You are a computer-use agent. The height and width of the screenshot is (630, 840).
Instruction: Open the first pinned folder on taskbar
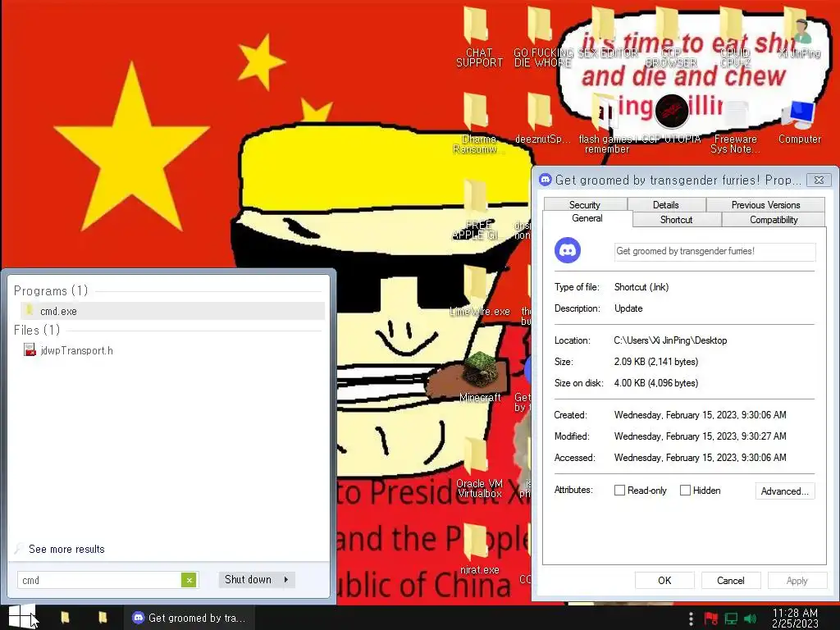click(65, 618)
